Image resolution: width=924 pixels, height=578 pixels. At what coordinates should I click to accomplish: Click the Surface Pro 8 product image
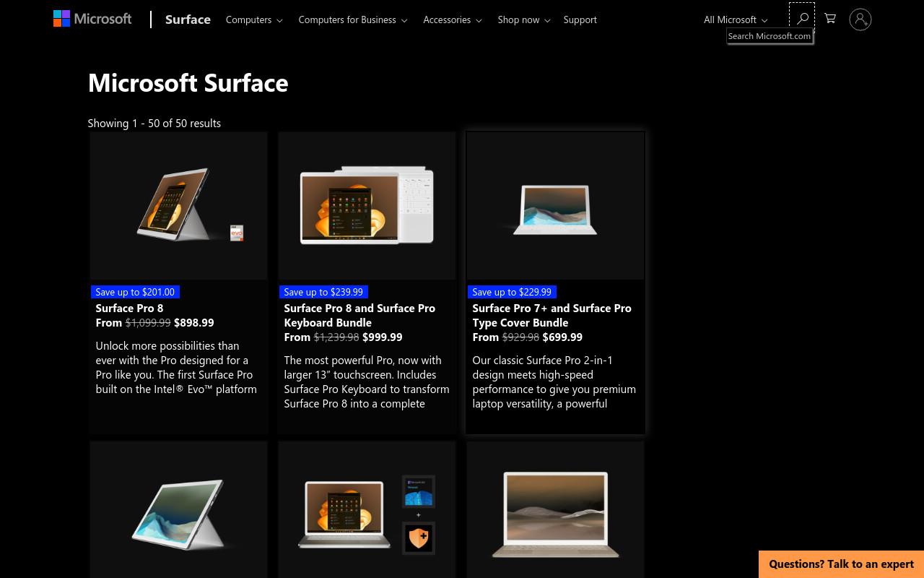pyautogui.click(x=178, y=206)
